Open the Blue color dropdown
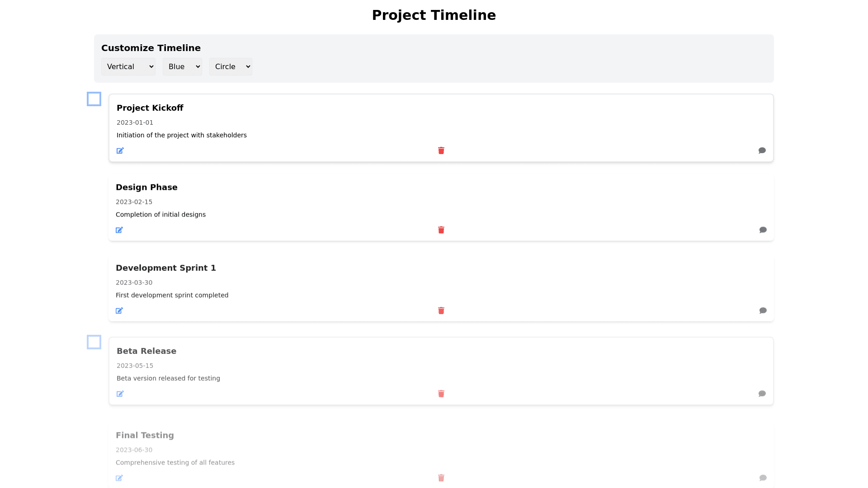 (x=182, y=67)
